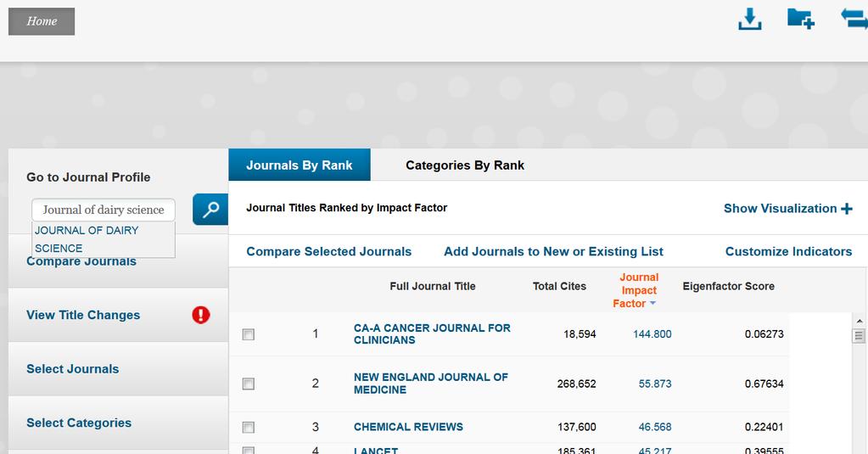868x454 pixels.
Task: Switch to the Categories By Rank tab
Action: tap(465, 165)
